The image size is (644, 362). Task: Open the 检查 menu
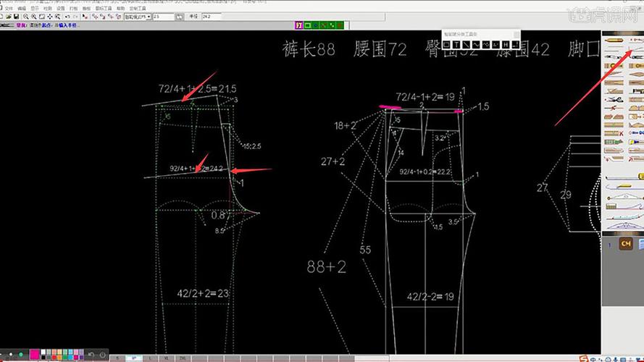[x=48, y=8]
